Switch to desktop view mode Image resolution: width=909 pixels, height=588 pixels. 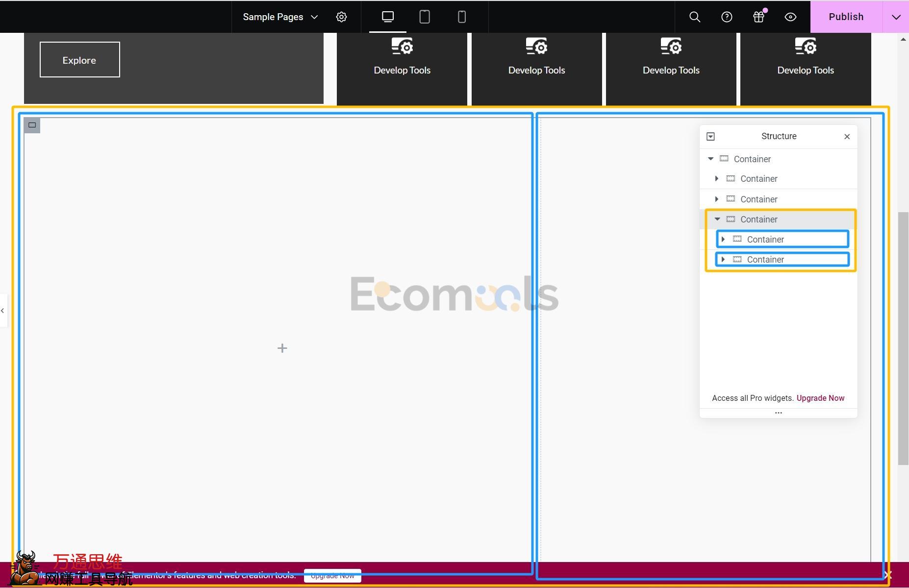pyautogui.click(x=387, y=17)
